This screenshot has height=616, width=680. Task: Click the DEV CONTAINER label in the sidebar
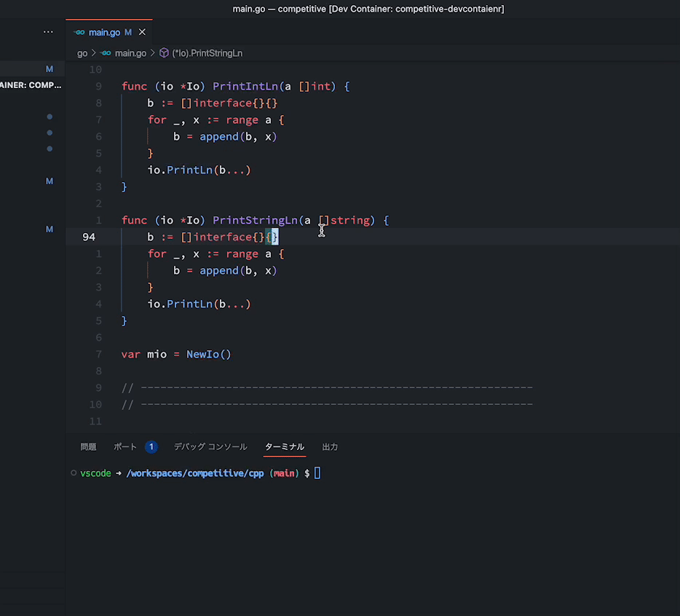31,84
